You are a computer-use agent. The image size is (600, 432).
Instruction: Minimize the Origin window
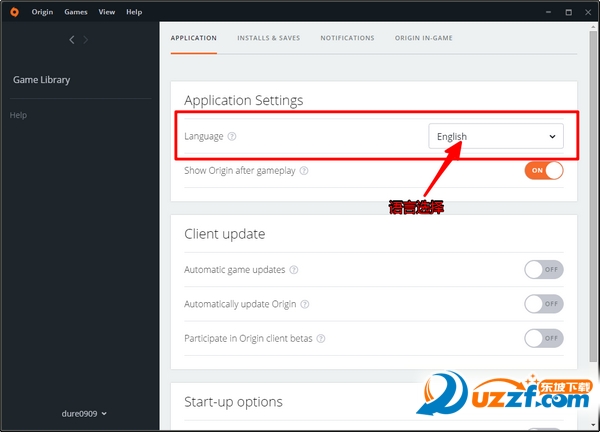548,12
